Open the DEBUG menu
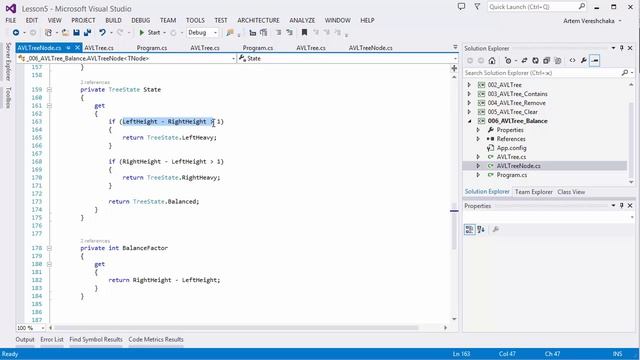Image resolution: width=640 pixels, height=360 pixels. (140, 20)
